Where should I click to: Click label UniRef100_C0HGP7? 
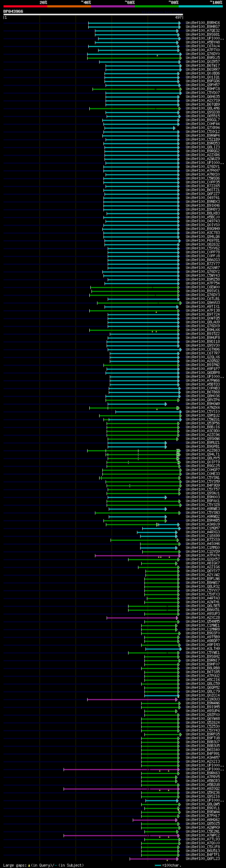203,470
